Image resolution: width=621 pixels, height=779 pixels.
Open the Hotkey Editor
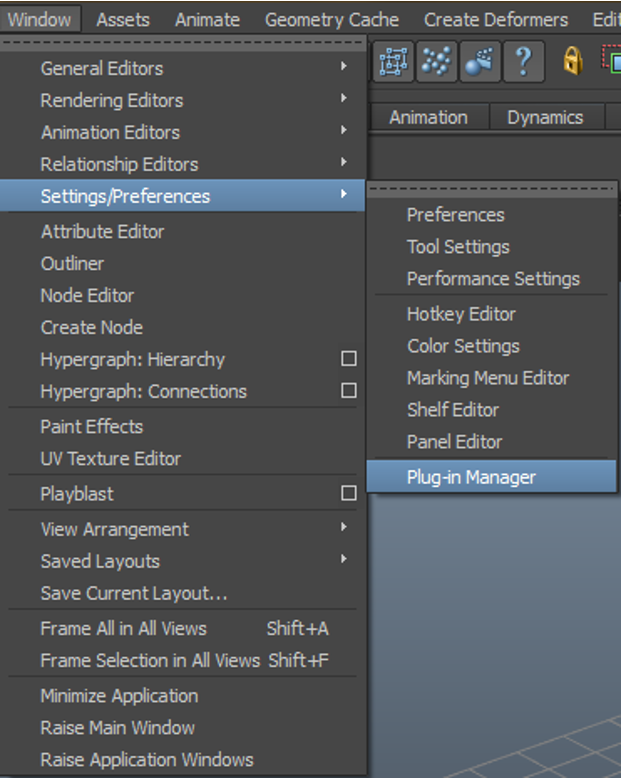(461, 314)
